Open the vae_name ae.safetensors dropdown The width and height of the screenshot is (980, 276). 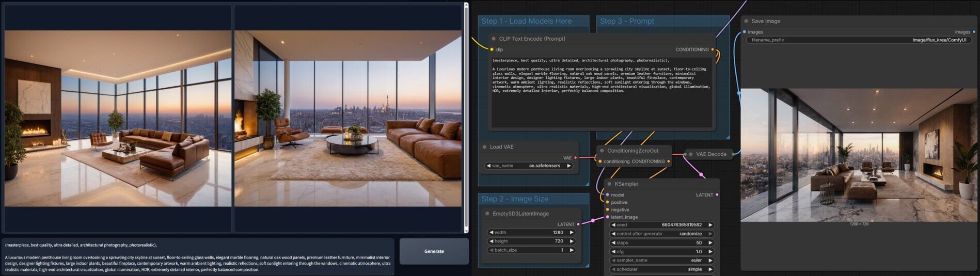[529, 166]
